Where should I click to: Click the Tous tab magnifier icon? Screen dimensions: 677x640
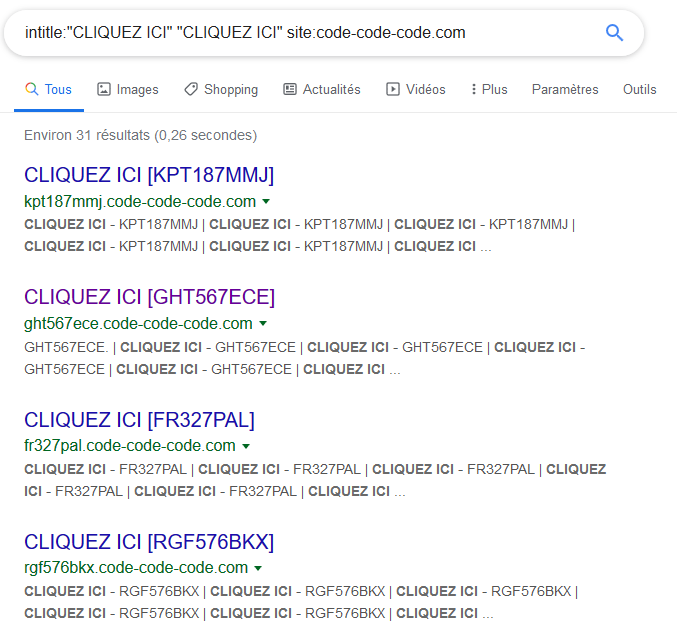(x=32, y=89)
